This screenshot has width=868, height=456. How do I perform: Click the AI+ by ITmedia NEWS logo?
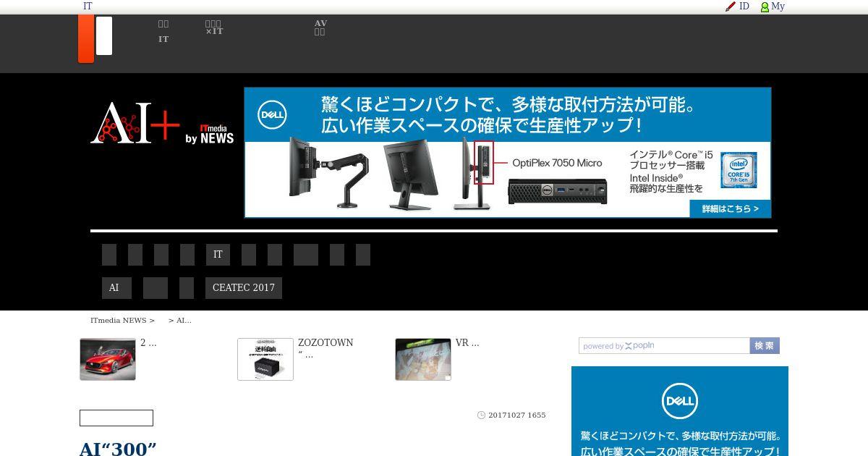click(162, 123)
